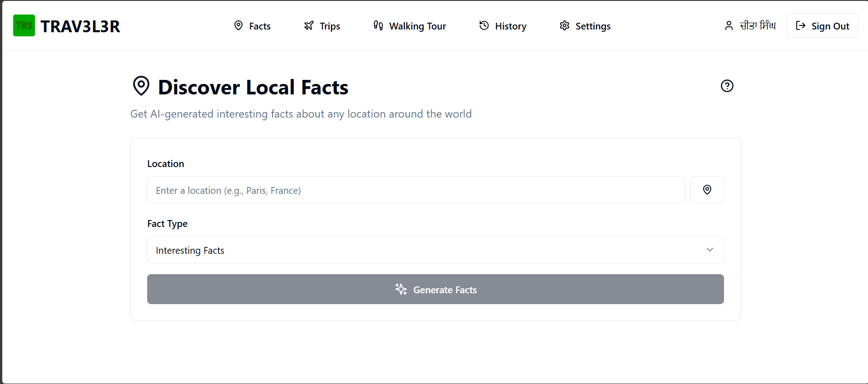The height and width of the screenshot is (384, 868).
Task: Expand the Fact Type dropdown
Action: [x=435, y=250]
